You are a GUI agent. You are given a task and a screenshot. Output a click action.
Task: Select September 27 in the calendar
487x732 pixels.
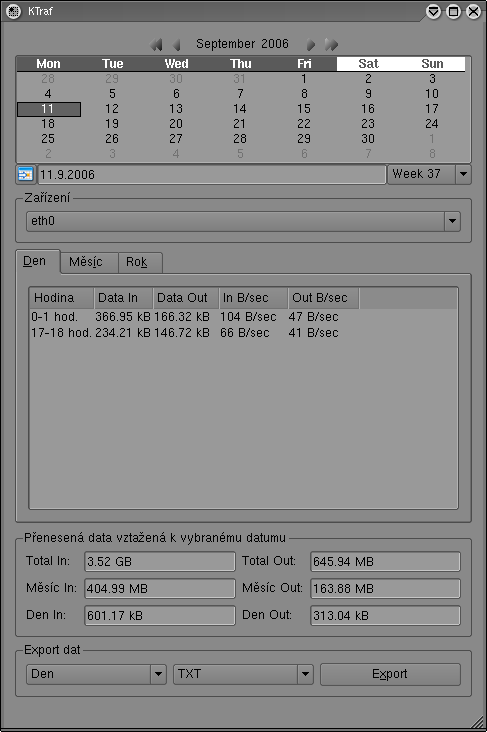[176, 139]
